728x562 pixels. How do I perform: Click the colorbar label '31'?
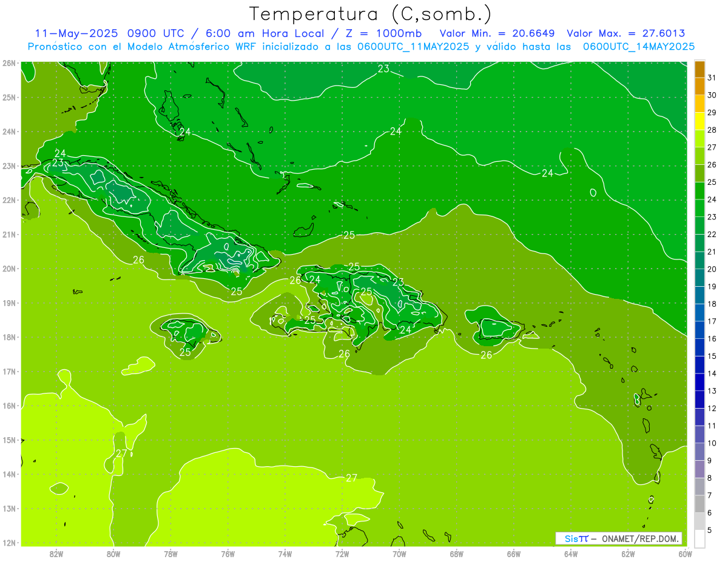pos(712,78)
